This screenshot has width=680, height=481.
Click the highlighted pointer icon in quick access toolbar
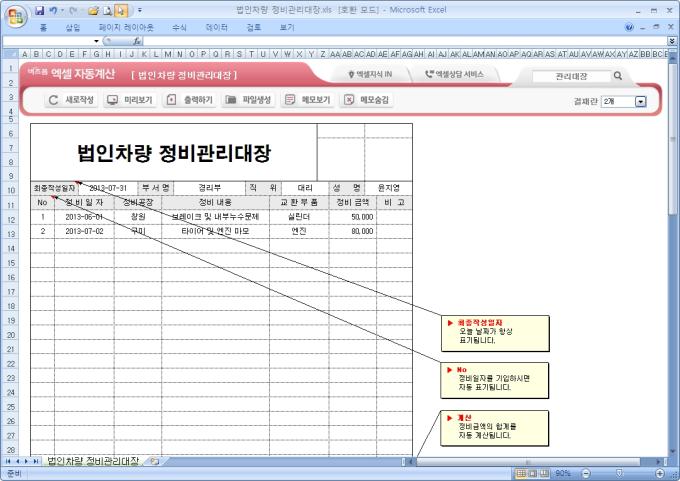[122, 10]
